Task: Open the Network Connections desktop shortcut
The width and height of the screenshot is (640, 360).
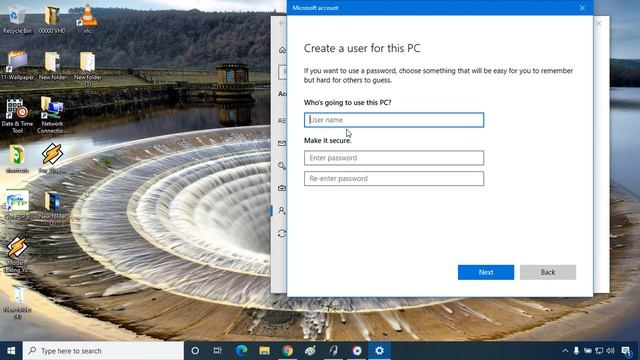Action: pos(52,116)
